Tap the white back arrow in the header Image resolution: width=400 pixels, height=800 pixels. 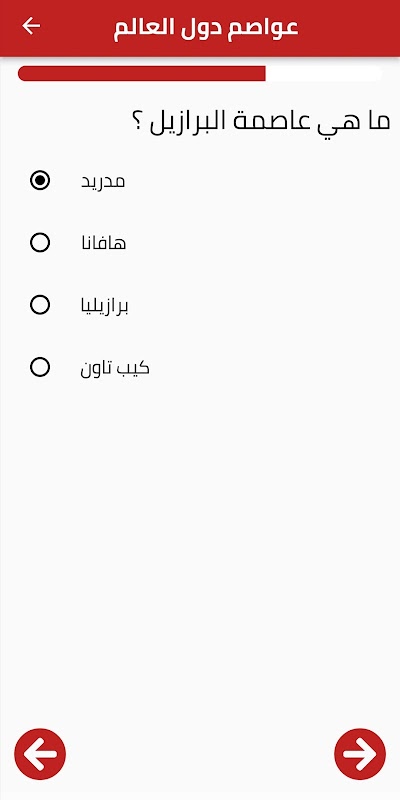(31, 26)
